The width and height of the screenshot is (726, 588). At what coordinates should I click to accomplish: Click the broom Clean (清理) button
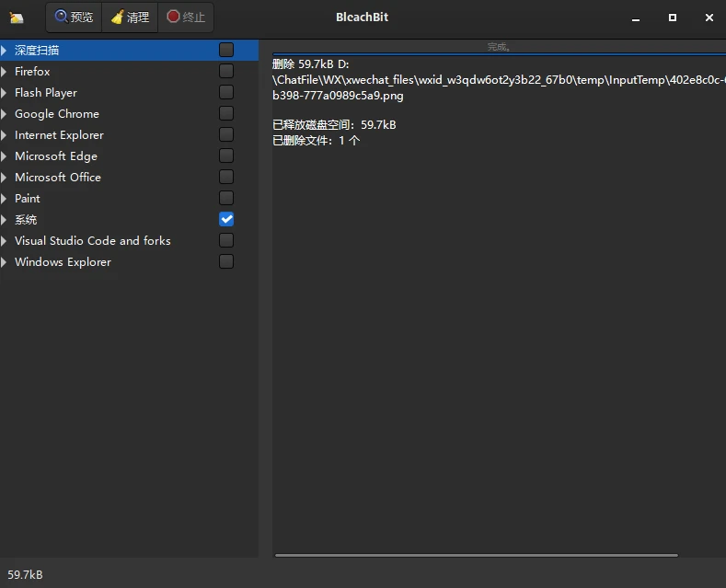pyautogui.click(x=130, y=17)
